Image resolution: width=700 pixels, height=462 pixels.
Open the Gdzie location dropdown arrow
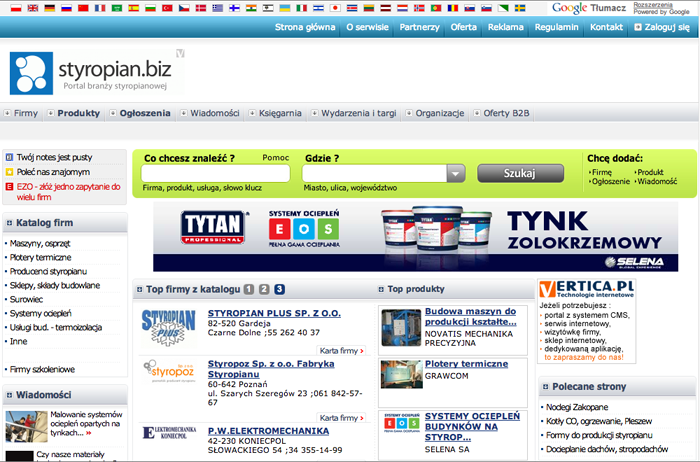click(456, 173)
